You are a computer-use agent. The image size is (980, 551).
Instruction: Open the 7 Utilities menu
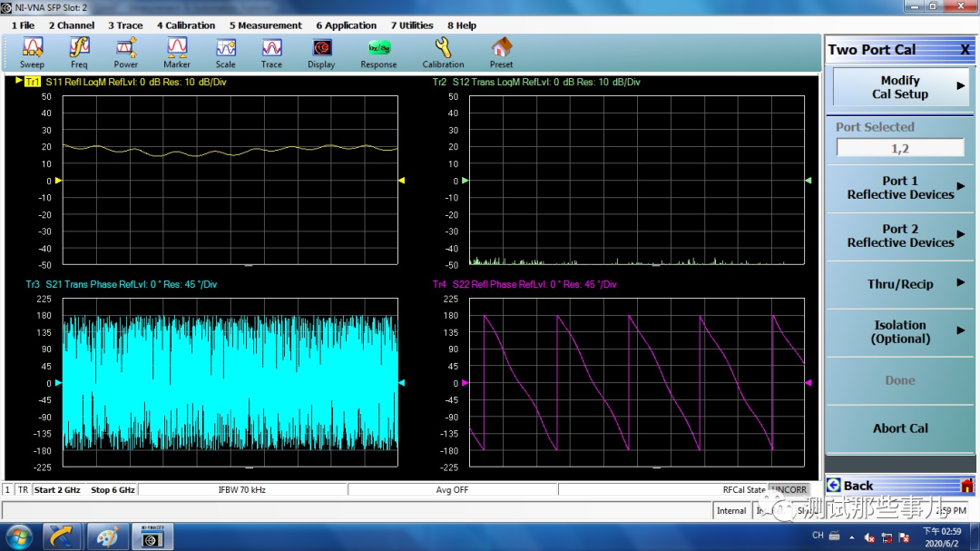412,25
